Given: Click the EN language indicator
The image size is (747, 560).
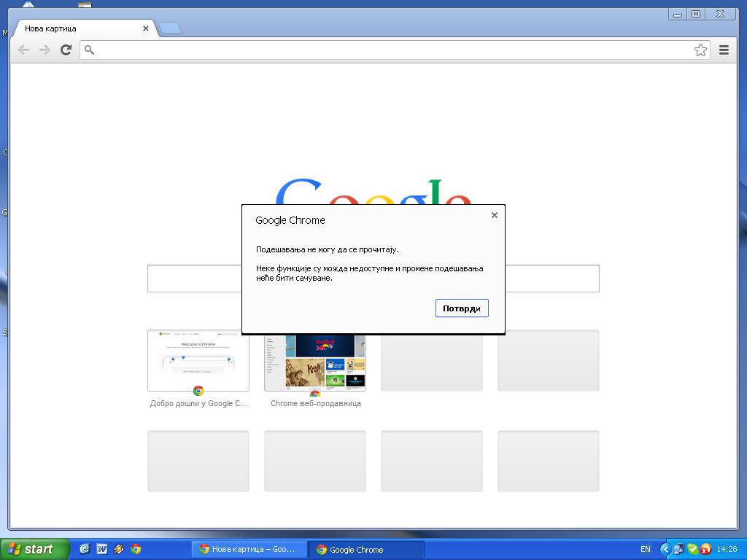Looking at the screenshot, I should [645, 550].
